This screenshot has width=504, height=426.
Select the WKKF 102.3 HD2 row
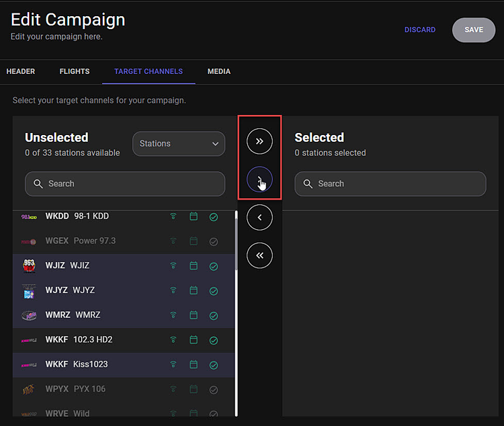click(124, 340)
